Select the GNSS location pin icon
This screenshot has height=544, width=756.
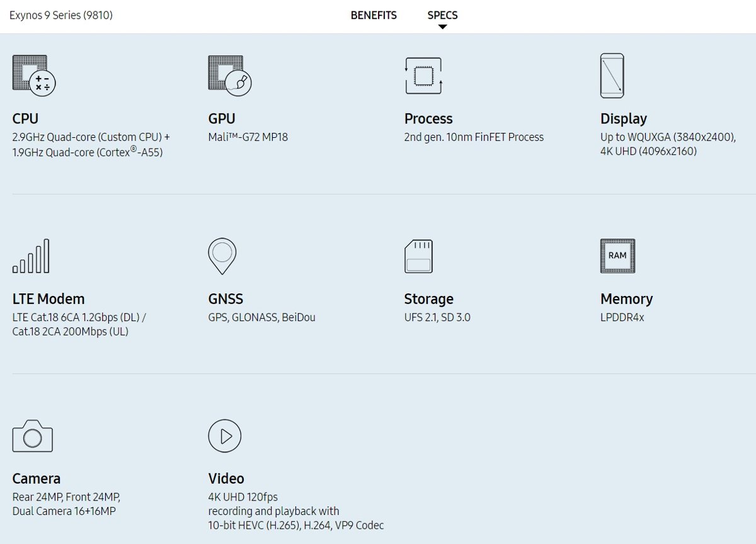pos(222,256)
